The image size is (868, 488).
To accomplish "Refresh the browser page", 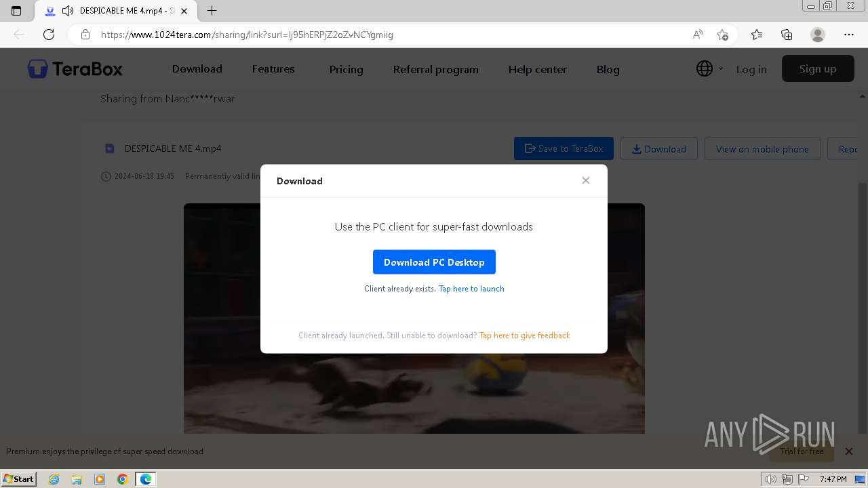I will pos(49,35).
